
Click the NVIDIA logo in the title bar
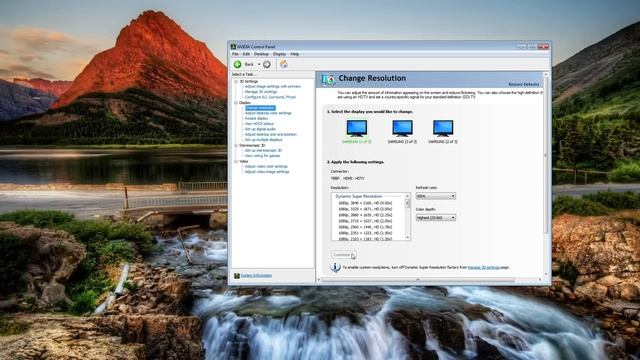point(233,47)
